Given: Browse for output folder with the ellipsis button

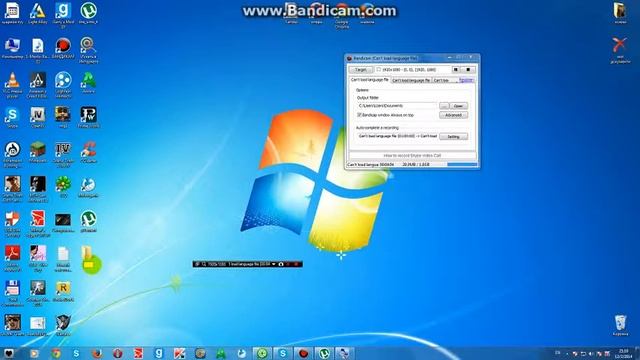Looking at the screenshot, I should (444, 106).
